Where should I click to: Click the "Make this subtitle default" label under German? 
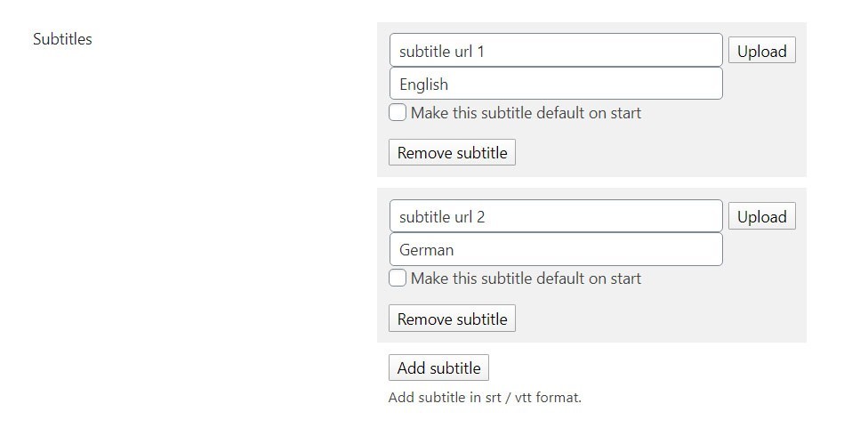pos(526,279)
